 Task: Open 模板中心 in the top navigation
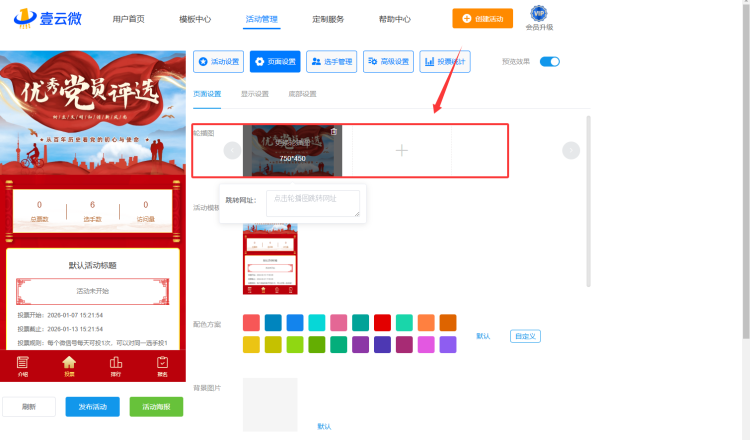[195, 19]
